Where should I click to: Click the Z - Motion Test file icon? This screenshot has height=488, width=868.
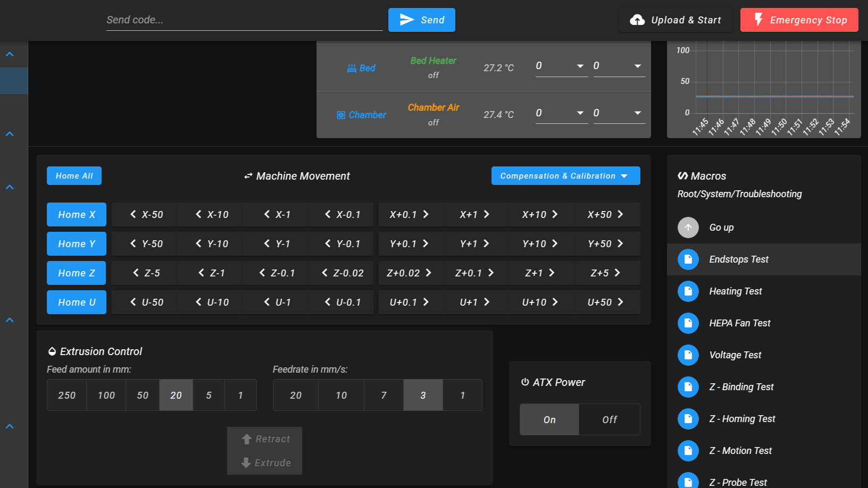pyautogui.click(x=688, y=451)
